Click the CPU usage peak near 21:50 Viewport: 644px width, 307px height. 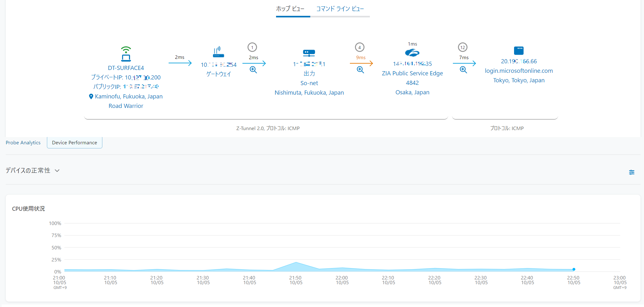296,262
